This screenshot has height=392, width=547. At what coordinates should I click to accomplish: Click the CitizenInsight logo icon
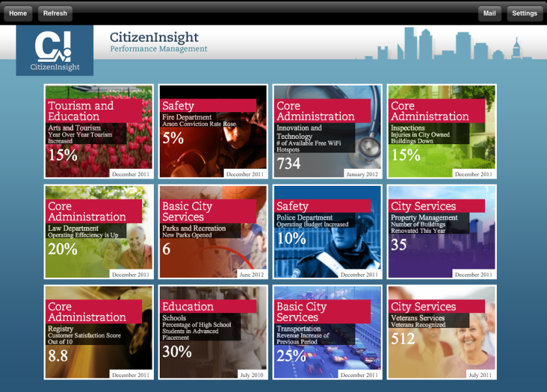point(55,50)
